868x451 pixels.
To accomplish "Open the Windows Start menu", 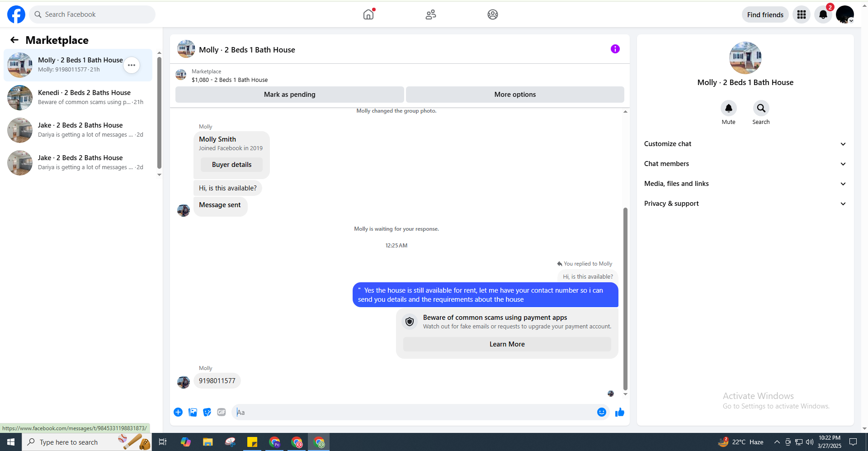I will (11, 442).
